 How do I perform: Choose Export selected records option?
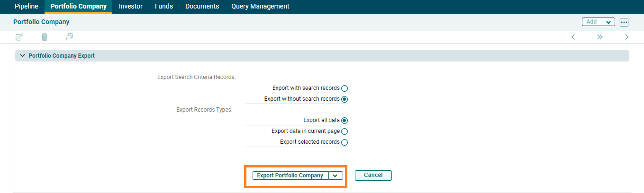click(345, 142)
